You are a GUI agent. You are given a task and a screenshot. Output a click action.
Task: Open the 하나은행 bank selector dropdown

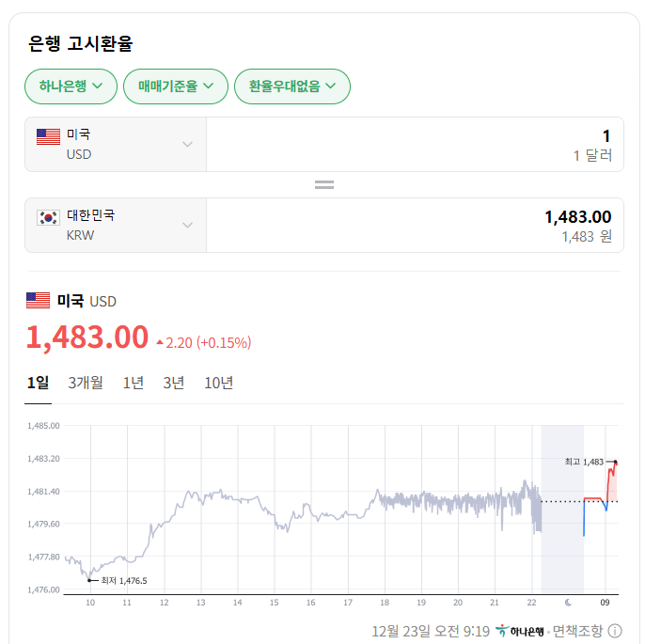pyautogui.click(x=71, y=86)
